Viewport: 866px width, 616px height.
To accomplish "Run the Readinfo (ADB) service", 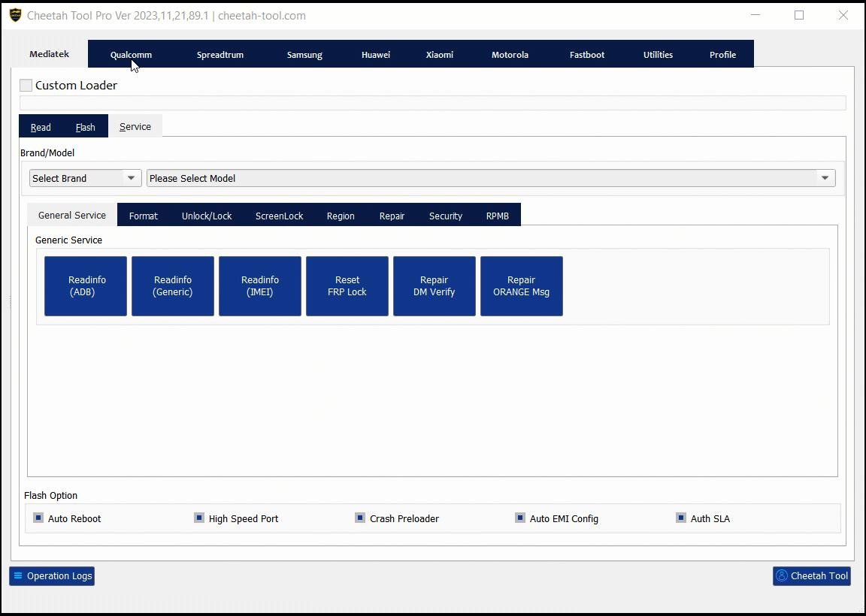I will point(85,285).
